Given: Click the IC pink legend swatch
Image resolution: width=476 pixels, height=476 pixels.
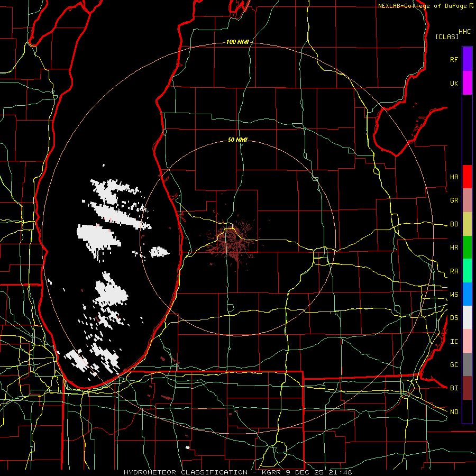Looking at the screenshot, I should (x=467, y=341).
